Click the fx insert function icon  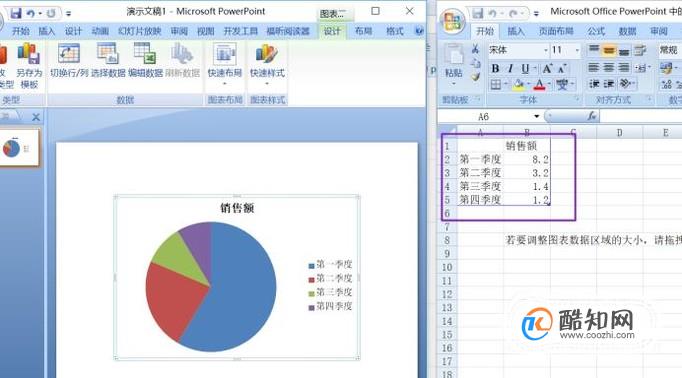click(x=592, y=116)
